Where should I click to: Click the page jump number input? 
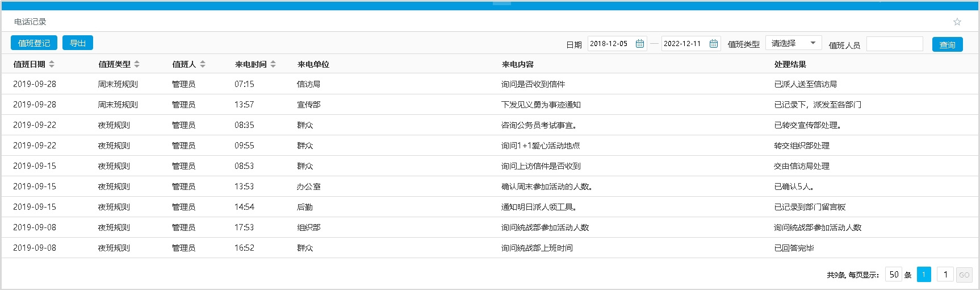pos(945,275)
